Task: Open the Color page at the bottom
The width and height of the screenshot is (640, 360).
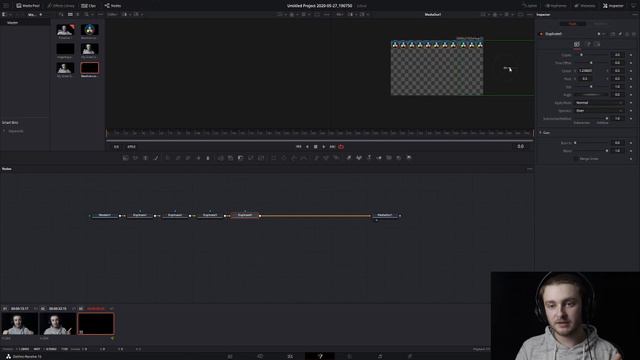Action: (350, 356)
